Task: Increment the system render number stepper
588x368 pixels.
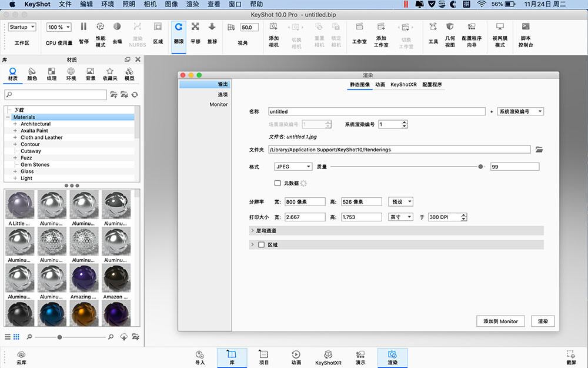Action: click(405, 122)
